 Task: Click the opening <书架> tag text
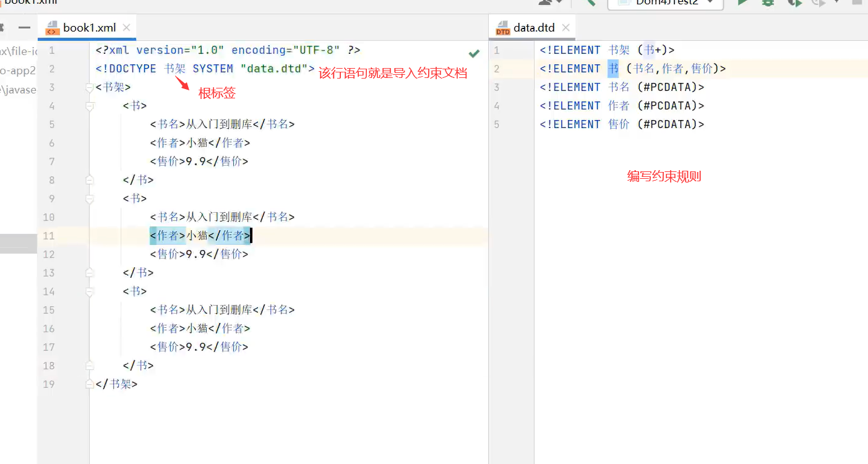[113, 87]
